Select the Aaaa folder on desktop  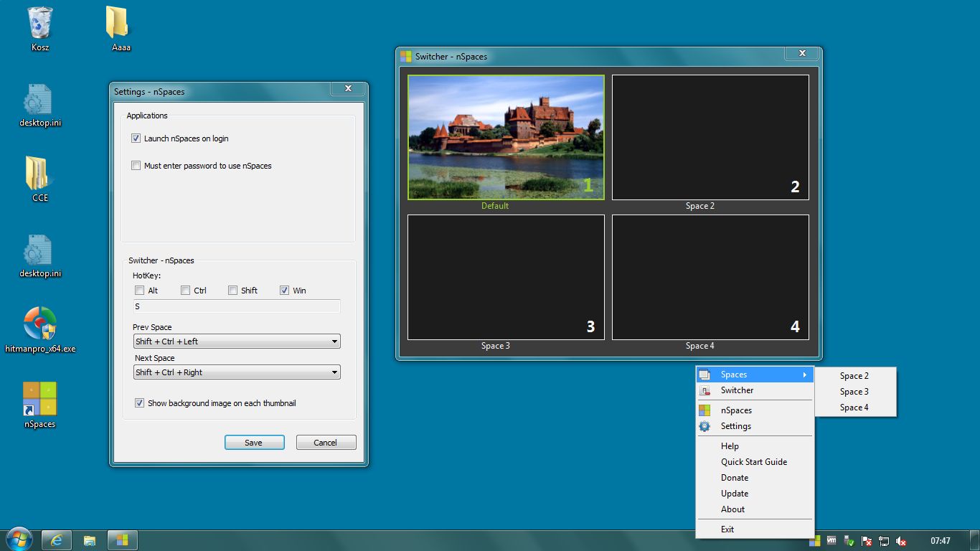click(117, 24)
